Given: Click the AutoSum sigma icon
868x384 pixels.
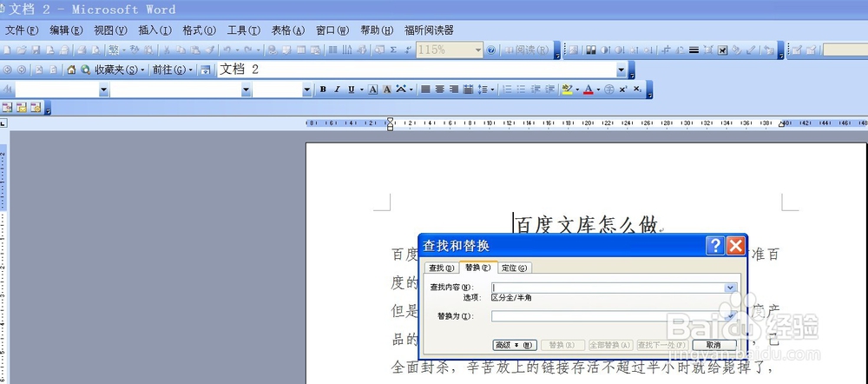Looking at the screenshot, I should (x=393, y=50).
